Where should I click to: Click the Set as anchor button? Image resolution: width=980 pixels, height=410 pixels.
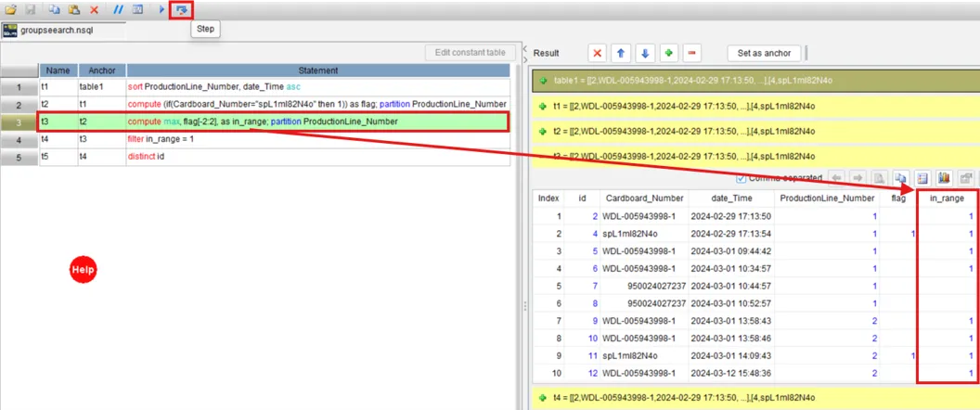pos(764,53)
